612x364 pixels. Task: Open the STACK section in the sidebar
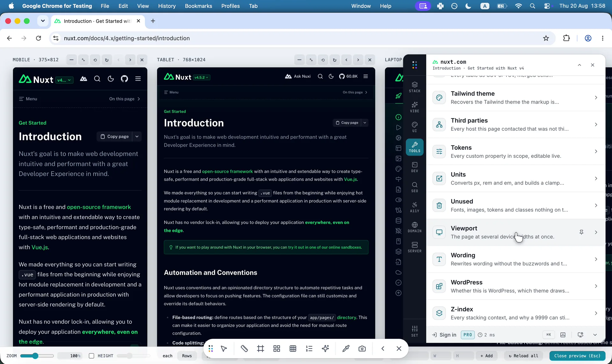414,87
